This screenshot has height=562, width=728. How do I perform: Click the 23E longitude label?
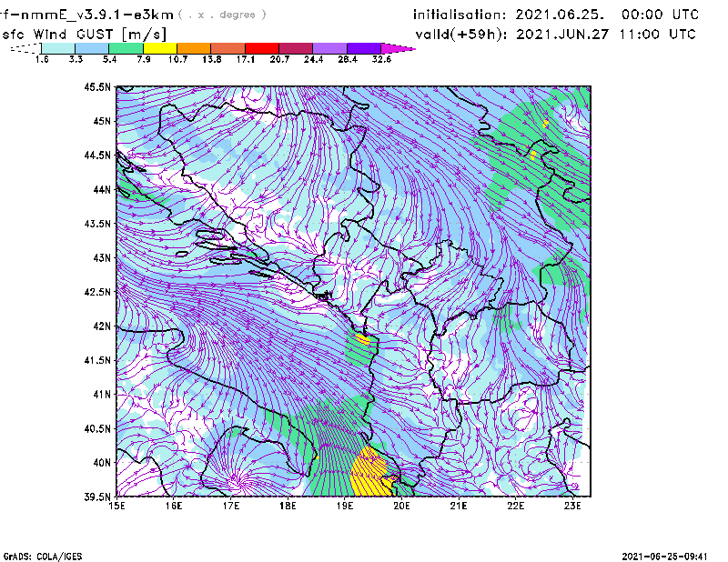tap(572, 506)
